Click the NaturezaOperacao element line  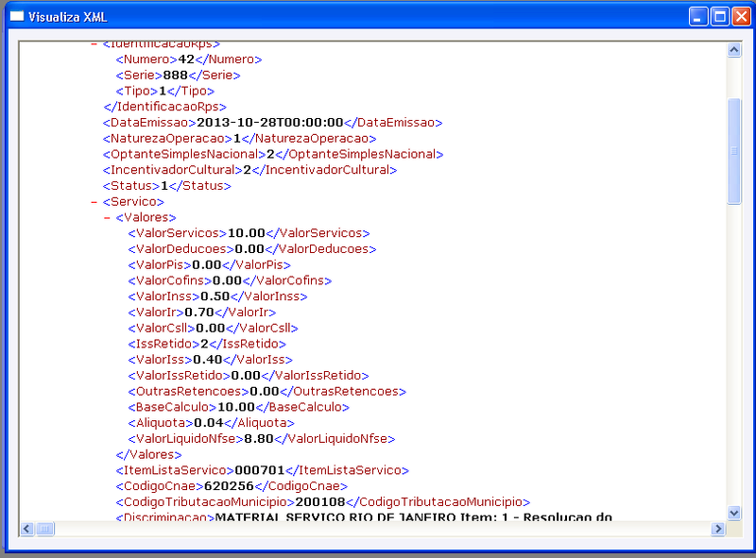(x=239, y=138)
